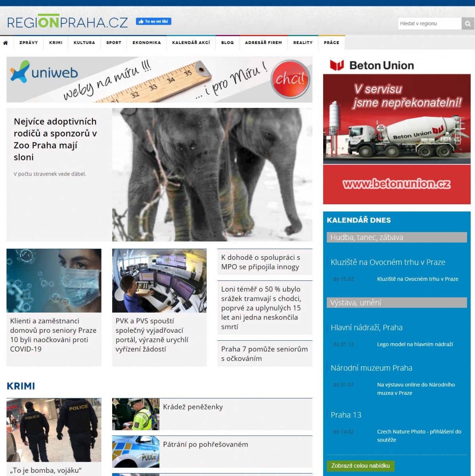Click the search magnifier button
This screenshot has width=475, height=476.
click(468, 24)
